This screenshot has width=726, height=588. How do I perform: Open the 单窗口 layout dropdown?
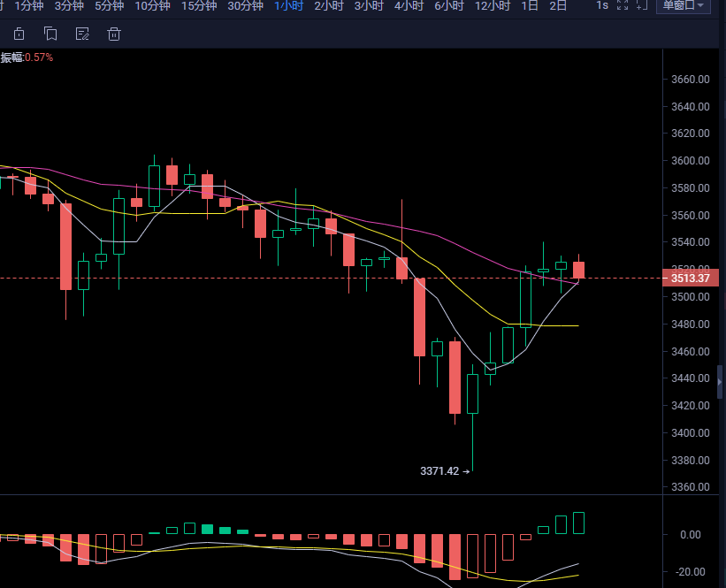[x=684, y=6]
